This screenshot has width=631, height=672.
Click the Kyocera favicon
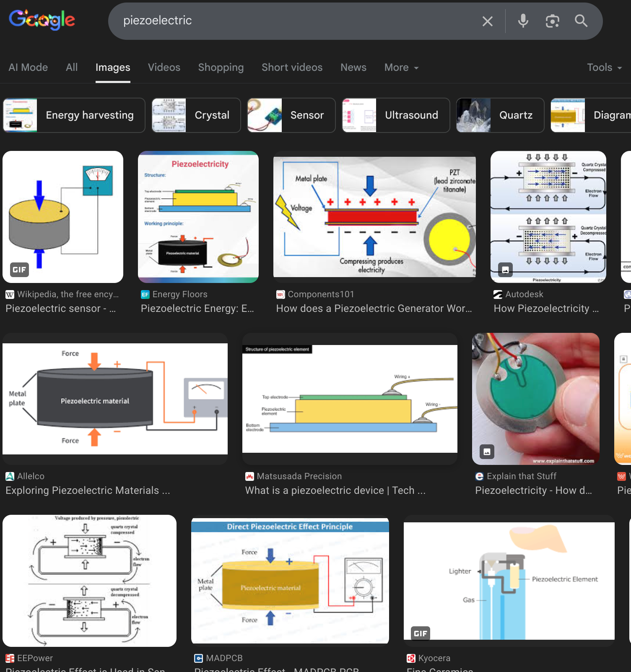point(411,658)
